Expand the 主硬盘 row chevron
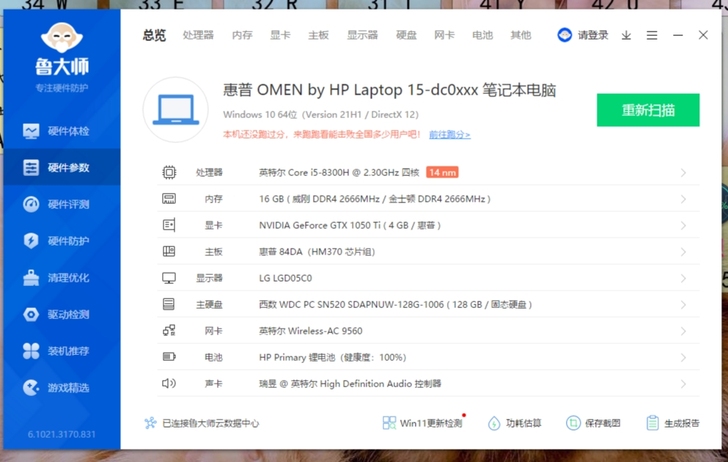 (683, 305)
